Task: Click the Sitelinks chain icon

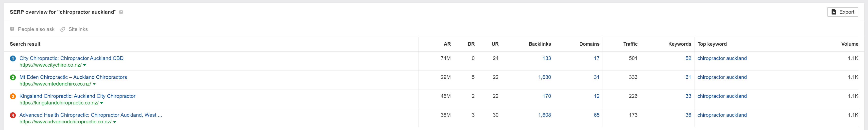Action: click(63, 29)
